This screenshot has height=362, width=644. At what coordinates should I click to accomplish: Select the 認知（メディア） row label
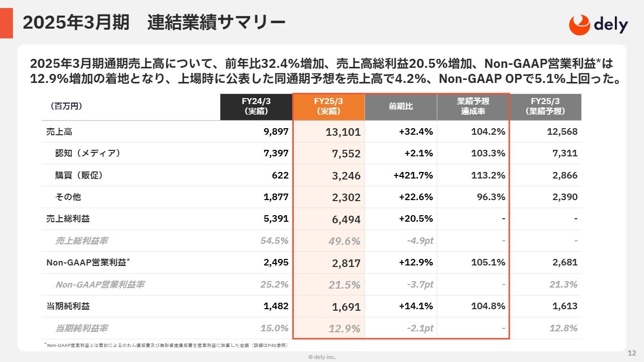point(88,154)
